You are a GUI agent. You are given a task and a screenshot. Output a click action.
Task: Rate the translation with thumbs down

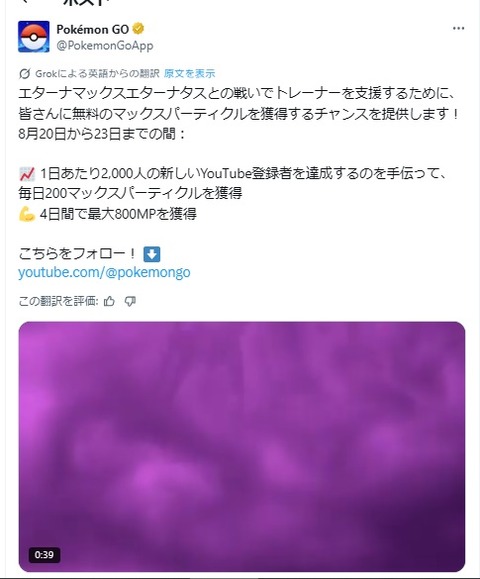pyautogui.click(x=130, y=302)
